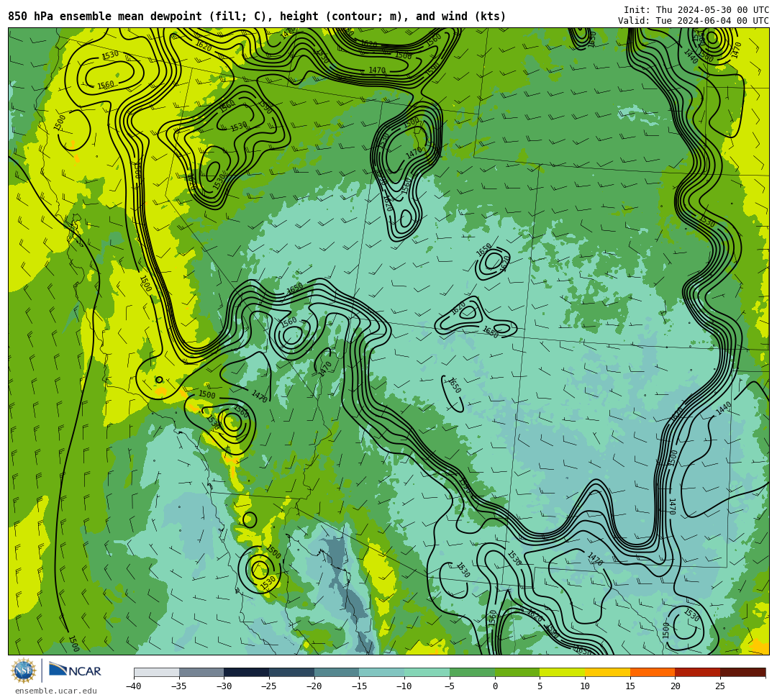The height and width of the screenshot is (700, 777).
Task: Click the Init: Thu 2024-05-30 00 UTC text
Action: pyautogui.click(x=696, y=10)
